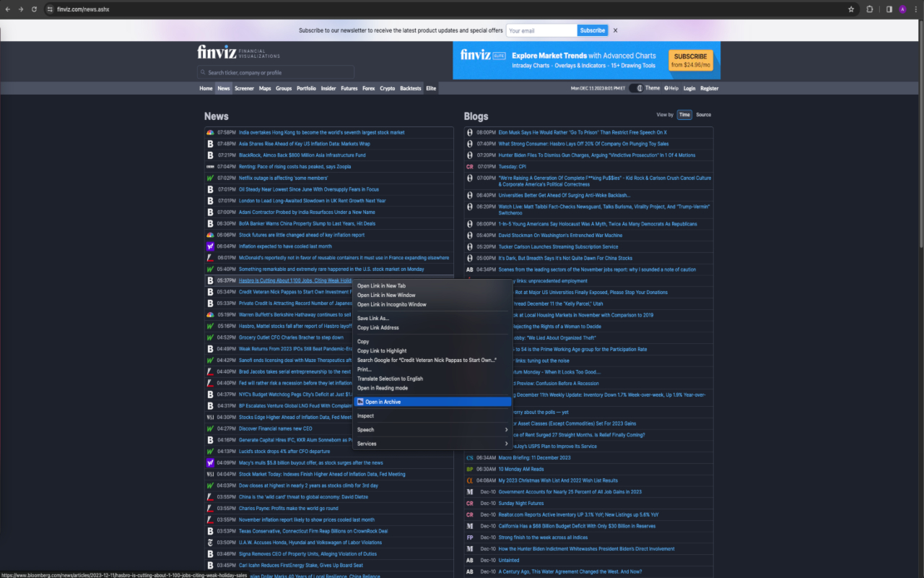924x578 pixels.
Task: Keep blogs viewed by Time
Action: click(x=684, y=114)
